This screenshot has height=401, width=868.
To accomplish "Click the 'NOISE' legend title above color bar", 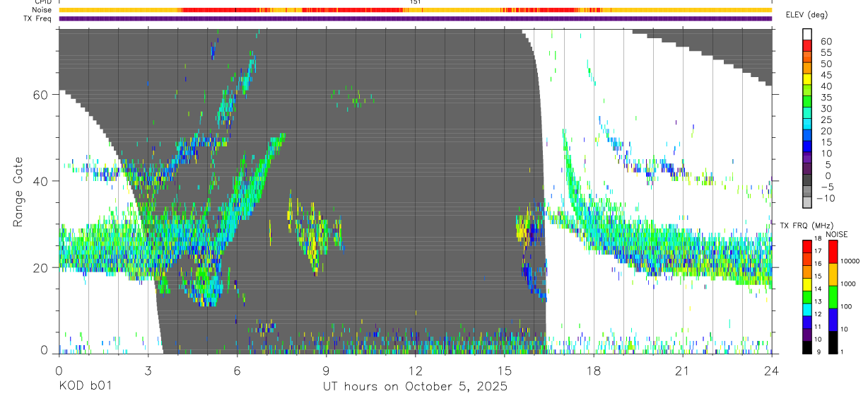I will click(x=838, y=235).
